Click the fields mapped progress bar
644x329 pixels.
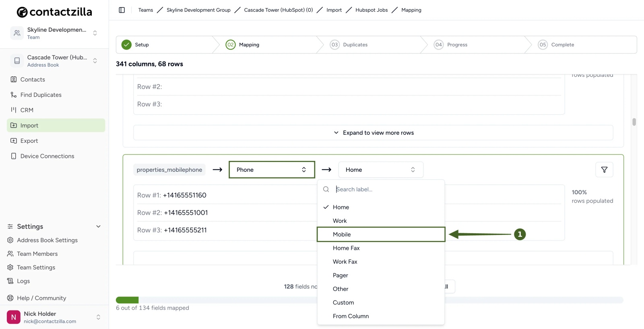click(x=369, y=300)
